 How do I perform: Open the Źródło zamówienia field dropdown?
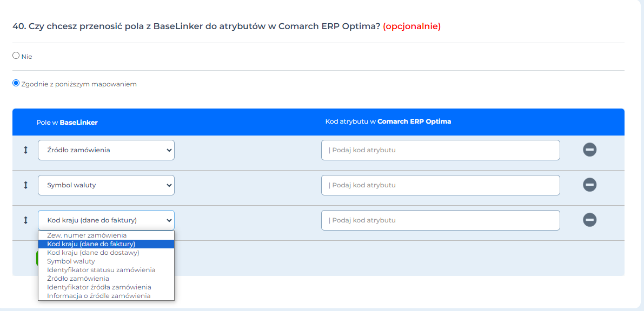pos(106,150)
